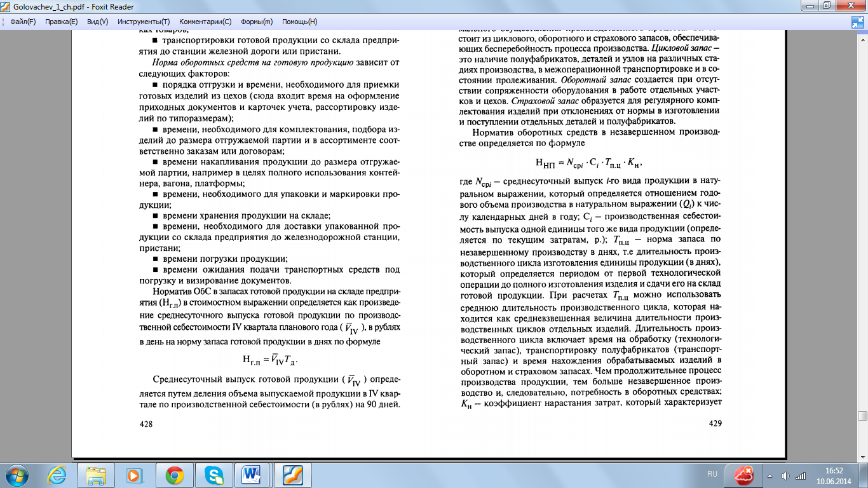Viewport: 868px width, 488px height.
Task: Switch to Google Chrome on taskbar
Action: 174,475
